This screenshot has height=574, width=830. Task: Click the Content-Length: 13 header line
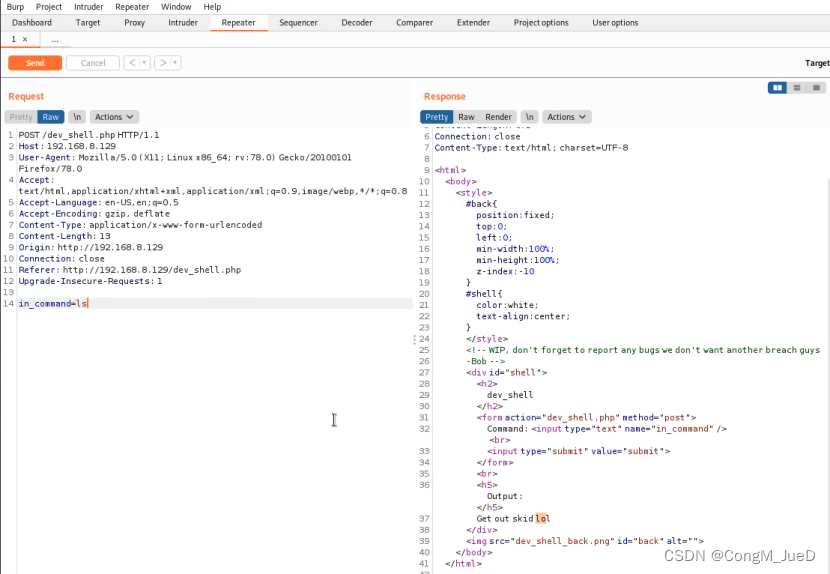65,236
